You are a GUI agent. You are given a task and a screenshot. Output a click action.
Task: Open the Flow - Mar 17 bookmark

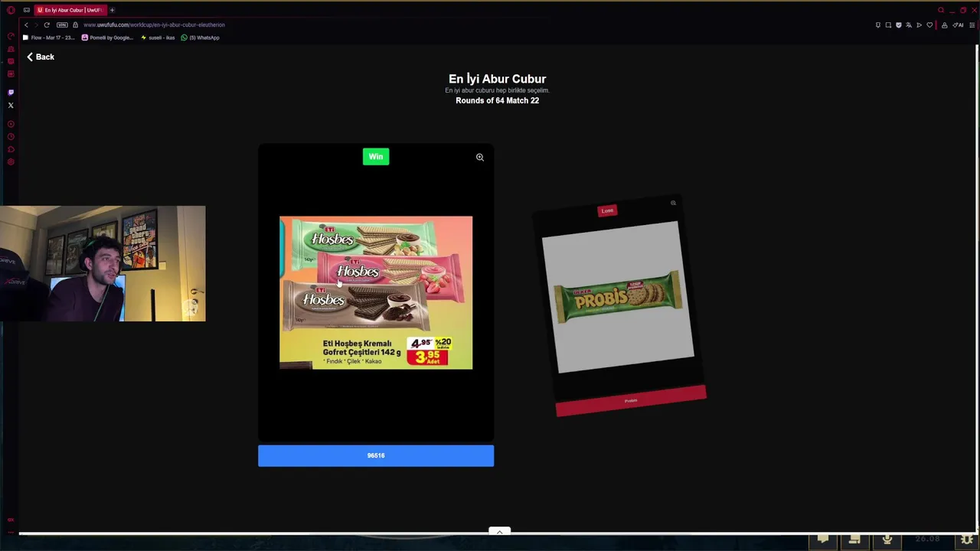coord(49,37)
